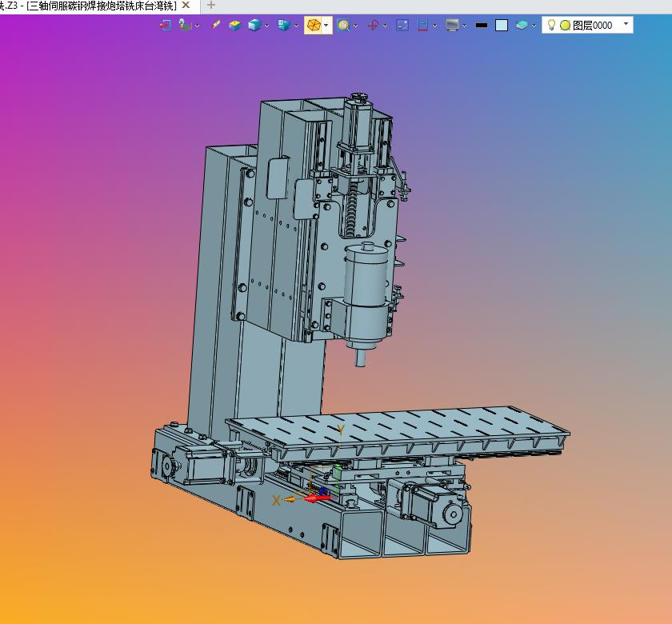
Task: Click the exit icon with red arrow
Action: tap(165, 26)
